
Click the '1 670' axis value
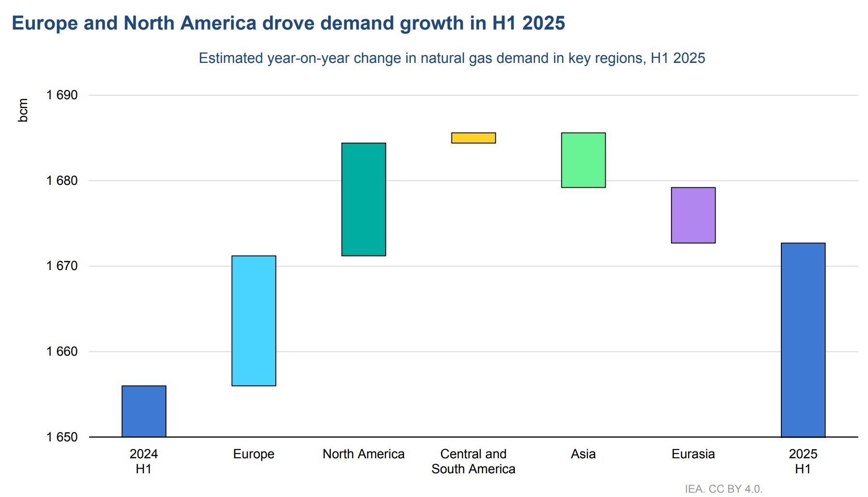click(62, 266)
